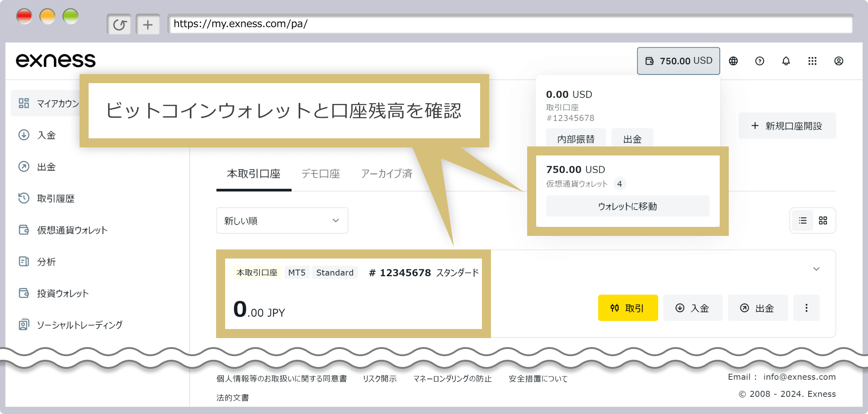Image resolution: width=868 pixels, height=414 pixels.
Task: Open ソーシャルトレーディング in the sidebar
Action: (x=80, y=325)
